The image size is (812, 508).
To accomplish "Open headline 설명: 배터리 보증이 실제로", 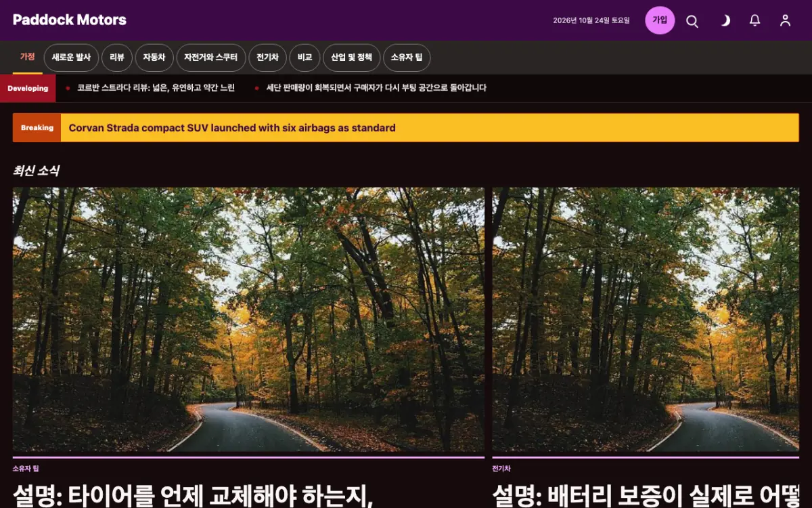I will [646, 495].
